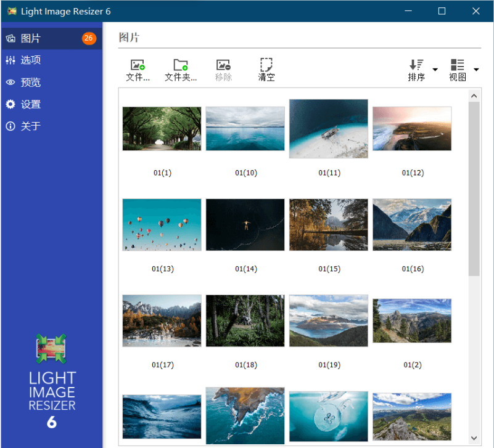
Task: Open the Pictures (图片) sidebar tab
Action: click(31, 38)
